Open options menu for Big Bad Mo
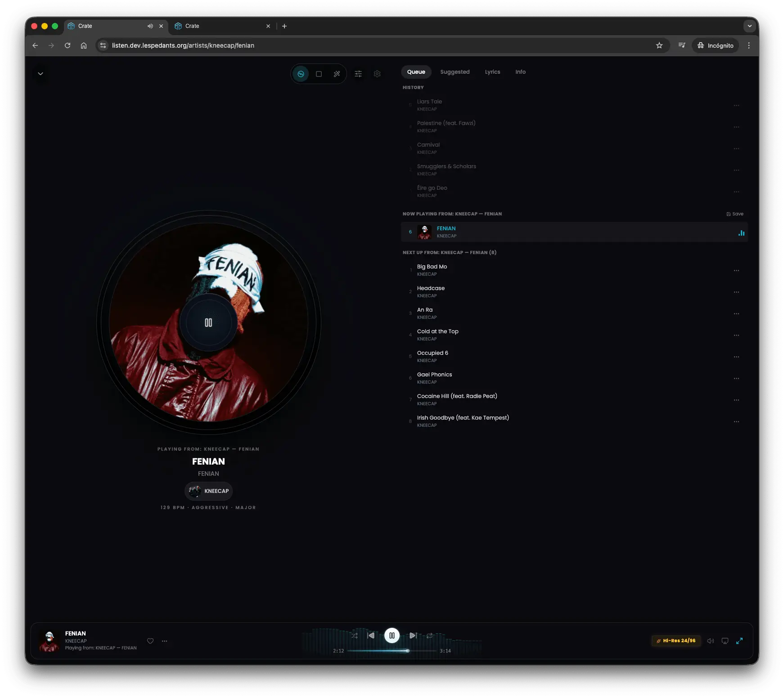Screen dimensions: 784x698 [736, 270]
